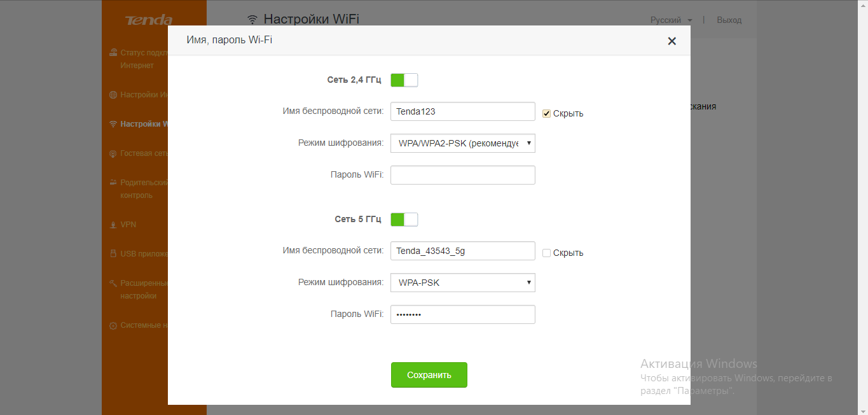
Task: Toggle the 5 GHz network switch
Action: click(x=404, y=220)
